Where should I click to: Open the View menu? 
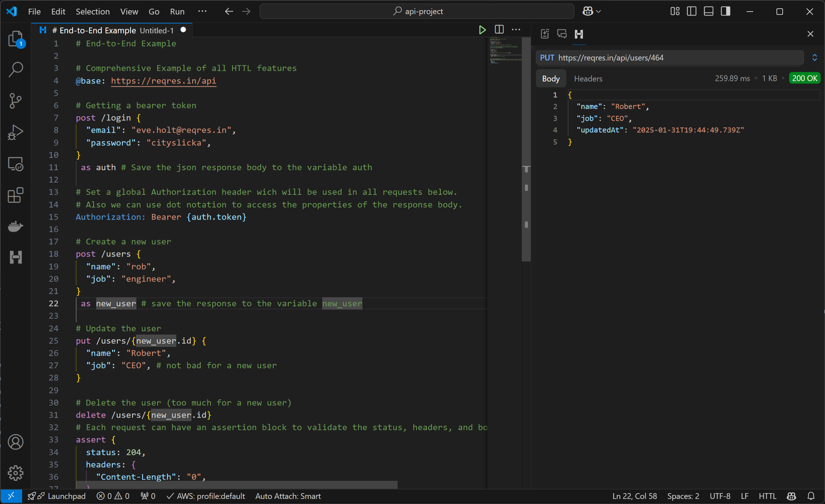(129, 11)
